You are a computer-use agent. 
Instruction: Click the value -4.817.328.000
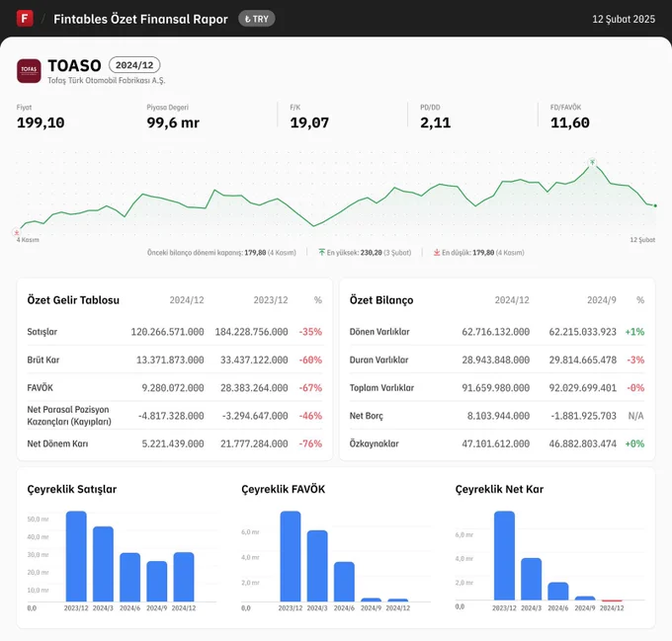coord(171,416)
